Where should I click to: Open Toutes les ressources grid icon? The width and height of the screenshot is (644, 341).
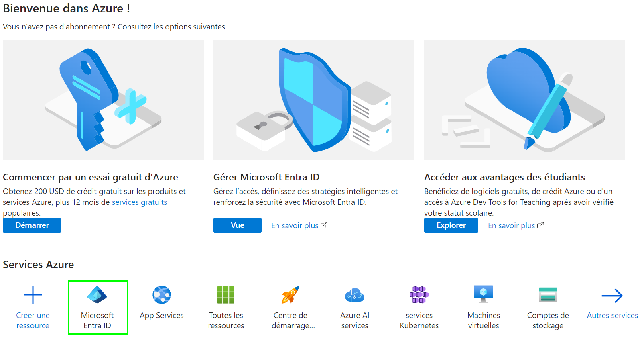pos(226,295)
